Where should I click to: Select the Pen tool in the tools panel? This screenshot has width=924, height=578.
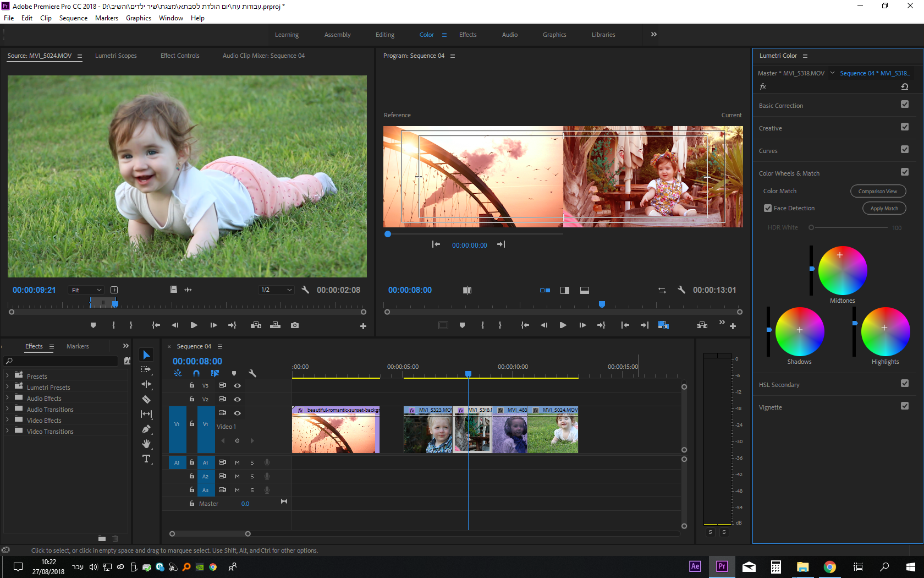(146, 429)
